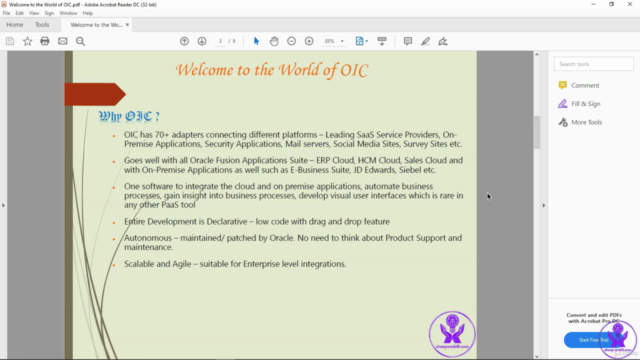Minimize the Acrobat Reader window

point(593,4)
